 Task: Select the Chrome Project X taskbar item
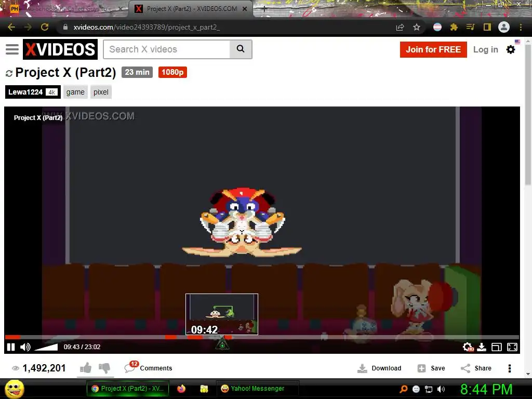tap(128, 389)
